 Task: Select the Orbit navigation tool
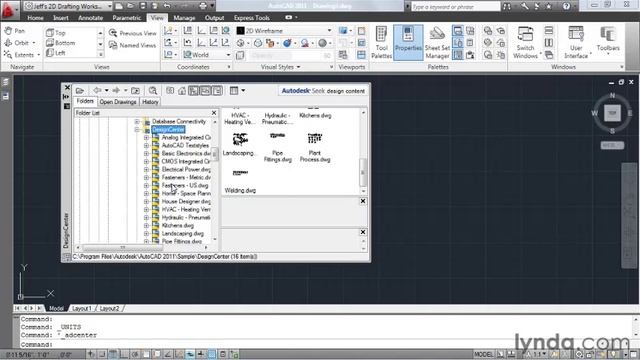(x=19, y=42)
